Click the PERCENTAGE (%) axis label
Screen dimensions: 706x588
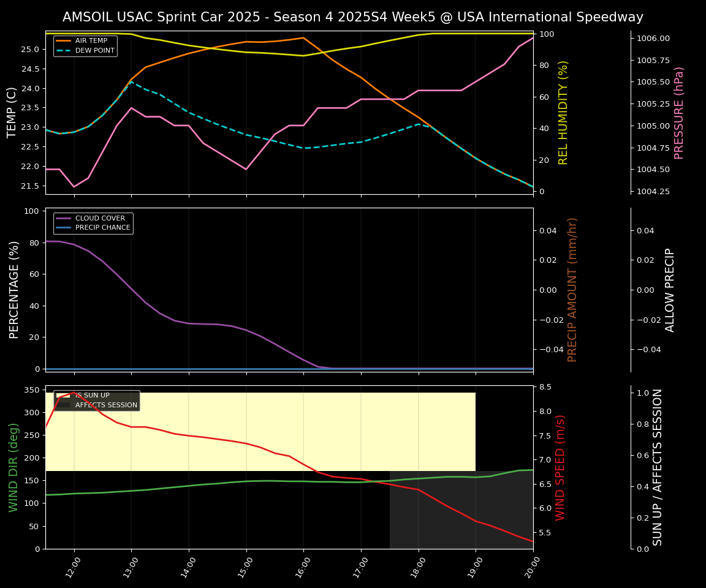[14, 290]
